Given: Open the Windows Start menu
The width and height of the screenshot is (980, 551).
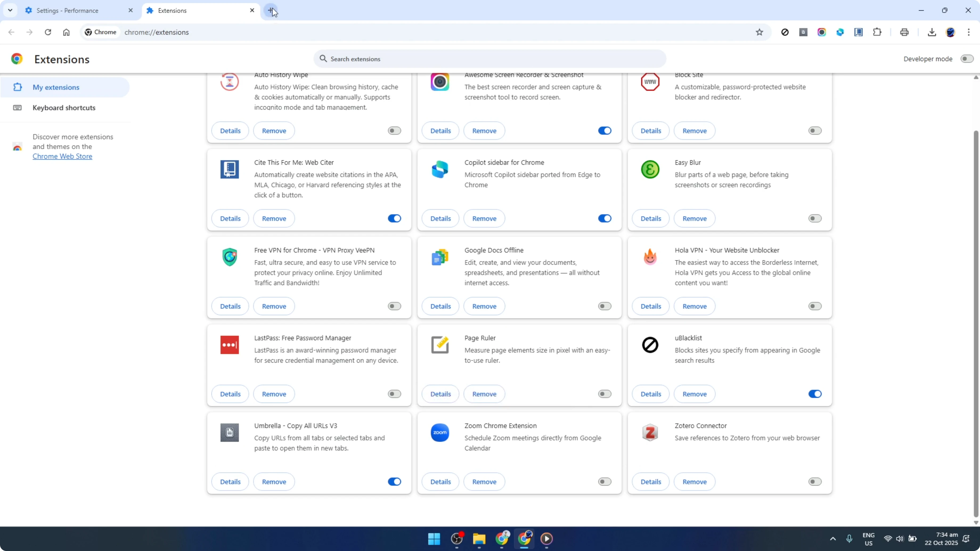Looking at the screenshot, I should (x=434, y=539).
